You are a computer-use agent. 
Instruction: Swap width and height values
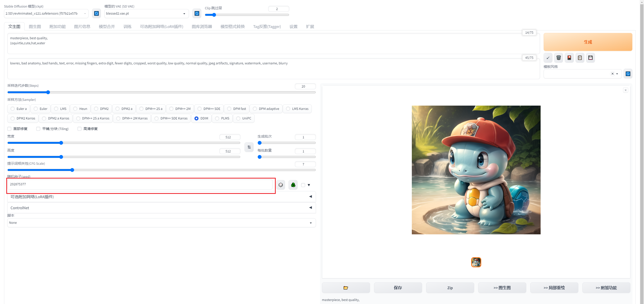[249, 147]
